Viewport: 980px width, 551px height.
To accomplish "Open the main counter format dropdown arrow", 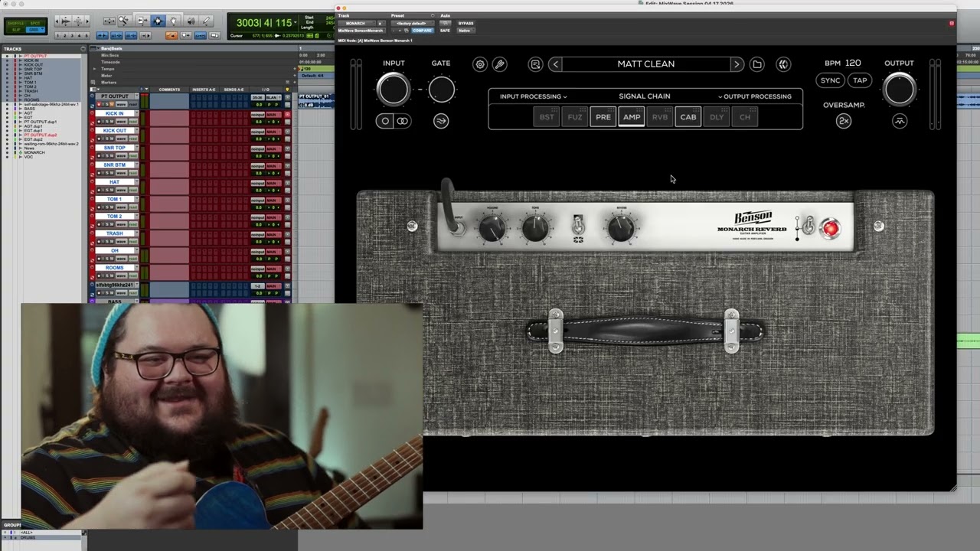I will click(x=296, y=23).
